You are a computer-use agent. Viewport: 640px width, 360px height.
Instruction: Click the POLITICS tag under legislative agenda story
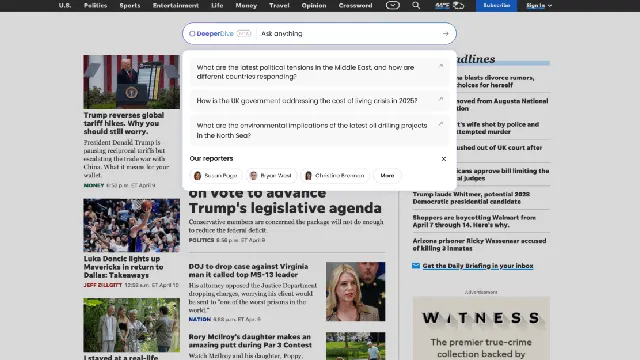tap(201, 240)
